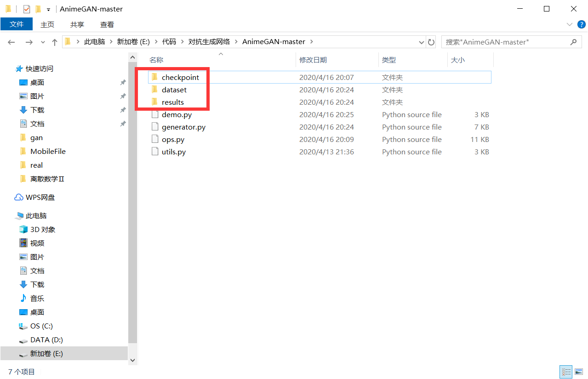This screenshot has width=588, height=379.
Task: Click 新加卷 (E:) in the address bar
Action: 133,41
